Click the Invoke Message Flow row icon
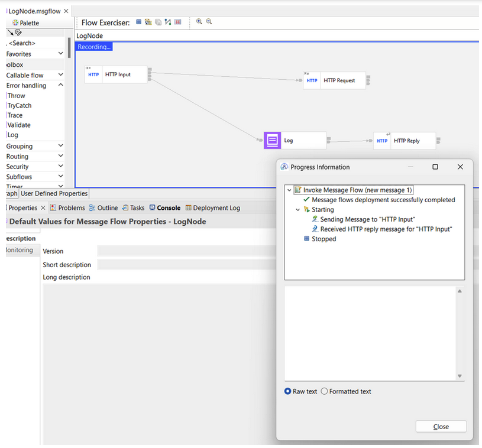482x448 pixels. click(x=297, y=190)
